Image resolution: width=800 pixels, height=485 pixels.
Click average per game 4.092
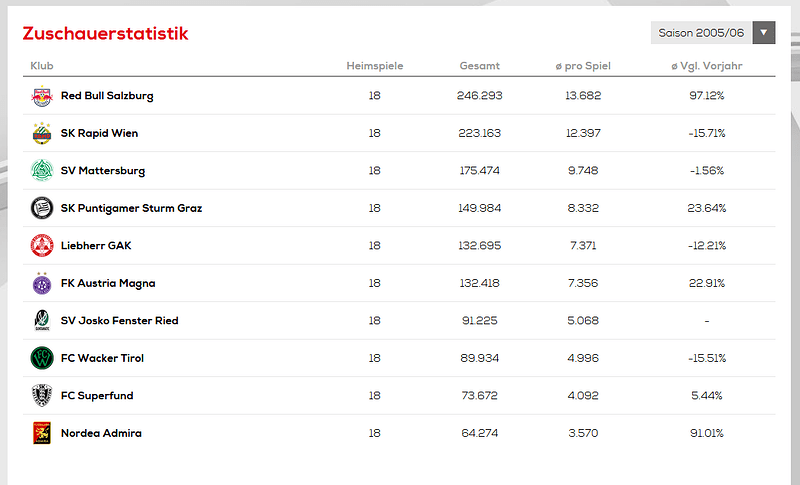[583, 396]
